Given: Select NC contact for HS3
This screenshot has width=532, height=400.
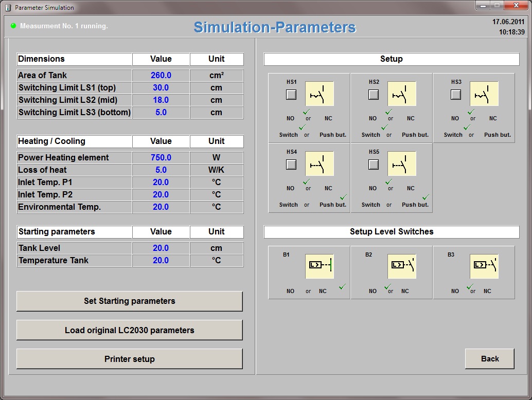Looking at the screenshot, I should click(493, 118).
